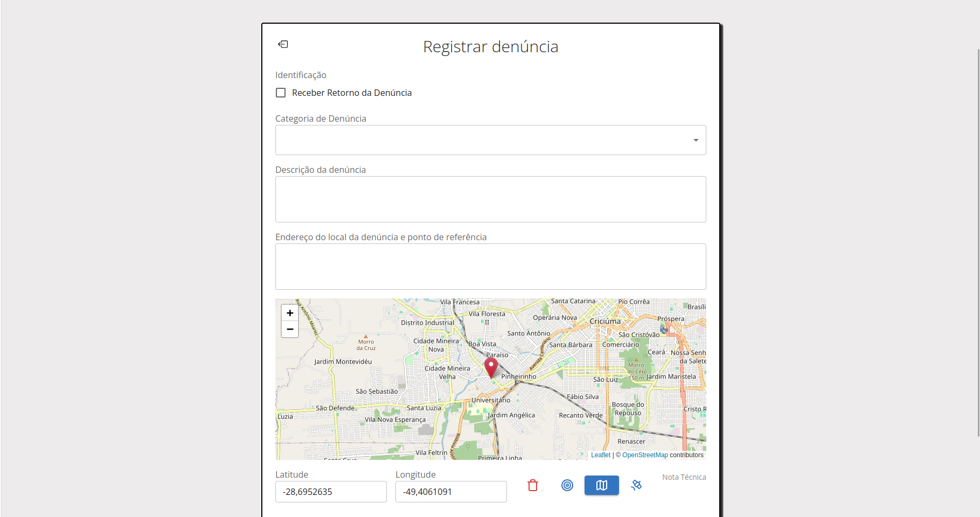Image resolution: width=980 pixels, height=517 pixels.
Task: Click the dropdown arrow in Categoria field
Action: coord(696,140)
